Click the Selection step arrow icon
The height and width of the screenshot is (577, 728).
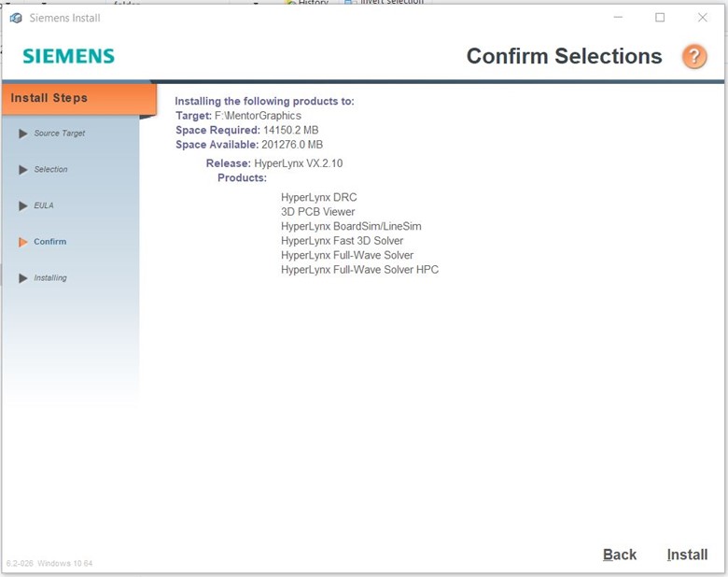pos(22,170)
